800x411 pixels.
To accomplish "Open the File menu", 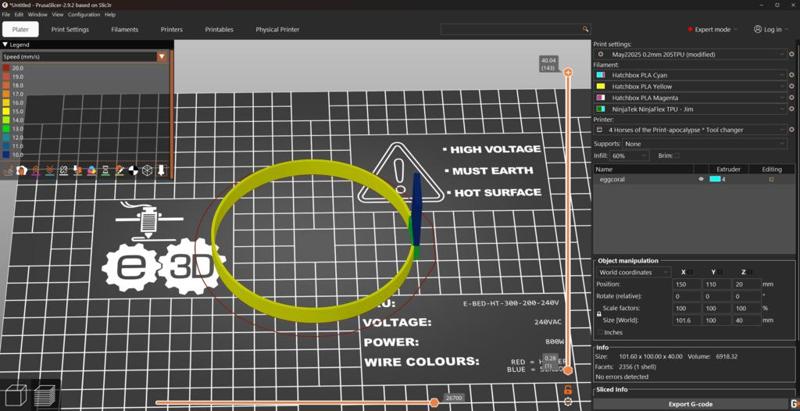I will [x=6, y=15].
